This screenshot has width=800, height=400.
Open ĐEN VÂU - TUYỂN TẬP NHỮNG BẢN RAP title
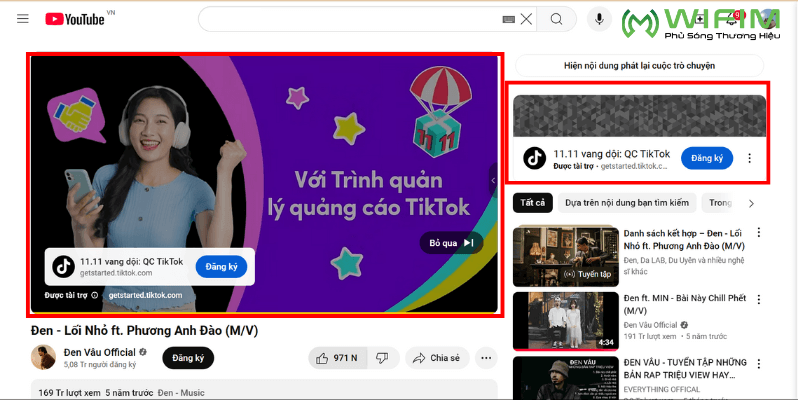click(x=685, y=369)
